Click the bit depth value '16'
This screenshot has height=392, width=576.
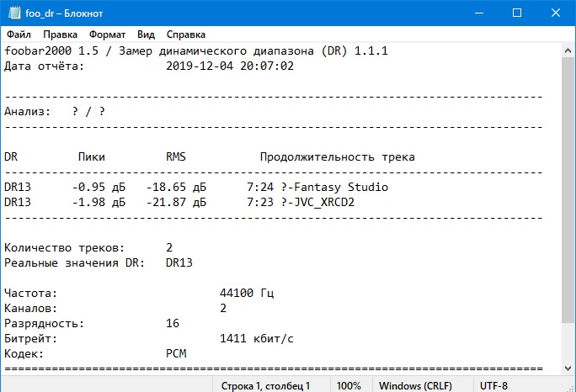click(173, 323)
